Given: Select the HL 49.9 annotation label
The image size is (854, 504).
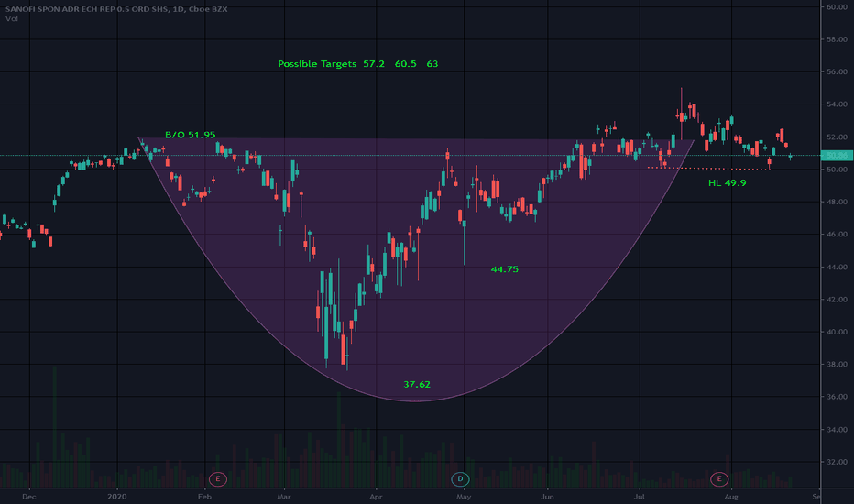Looking at the screenshot, I should click(728, 183).
